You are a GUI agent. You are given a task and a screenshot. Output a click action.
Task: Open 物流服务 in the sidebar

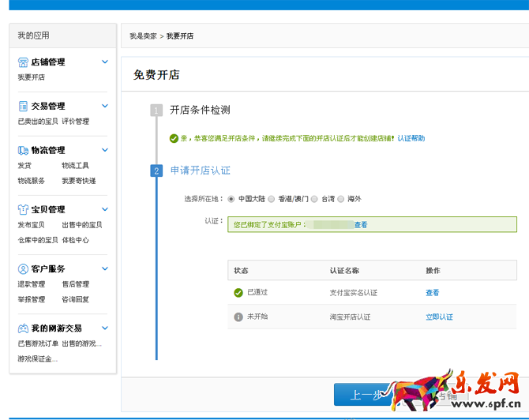(32, 181)
